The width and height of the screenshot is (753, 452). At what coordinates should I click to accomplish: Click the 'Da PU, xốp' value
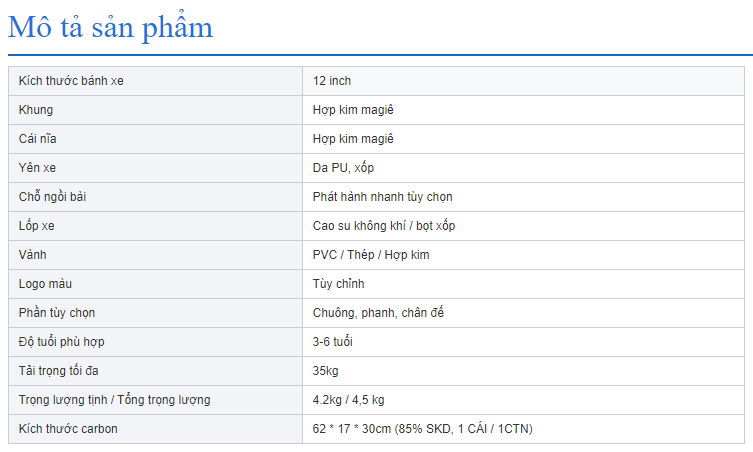point(343,168)
